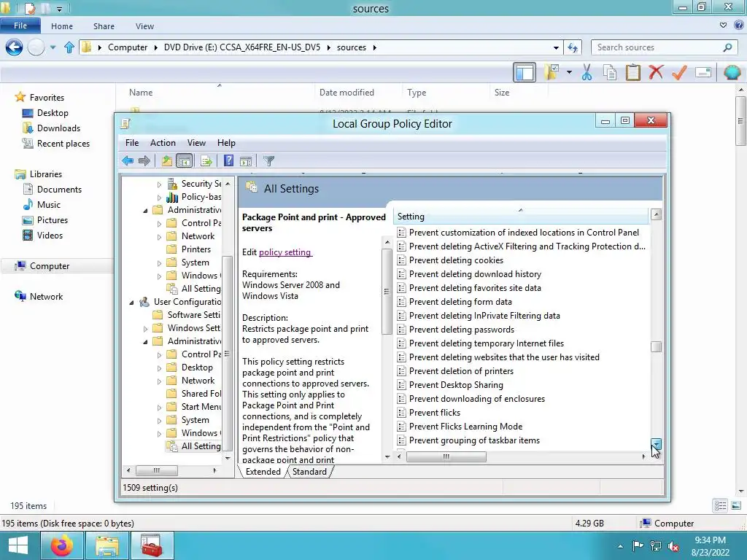Screen dimensions: 747x560
Task: Click the Setting column header
Action: pos(520,217)
